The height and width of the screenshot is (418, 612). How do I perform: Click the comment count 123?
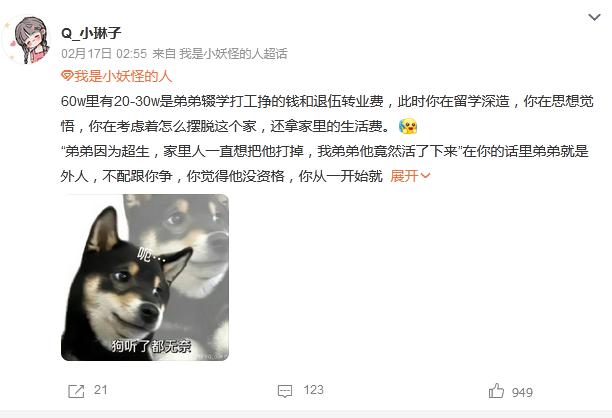313,390
